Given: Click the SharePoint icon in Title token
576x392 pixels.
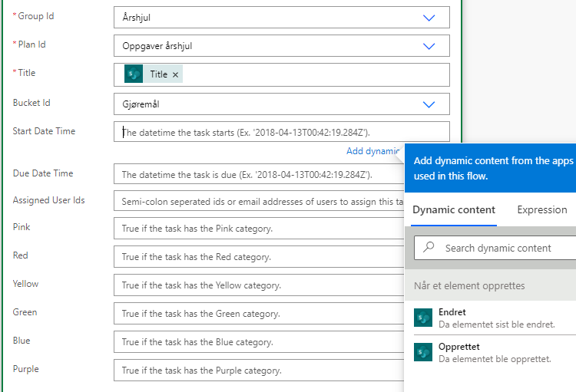Looking at the screenshot, I should tap(134, 74).
